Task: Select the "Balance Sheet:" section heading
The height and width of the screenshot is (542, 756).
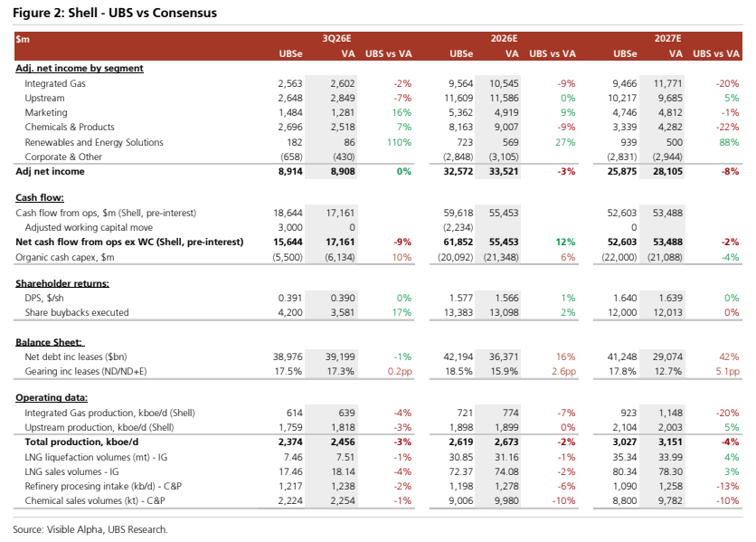Action: coord(50,342)
